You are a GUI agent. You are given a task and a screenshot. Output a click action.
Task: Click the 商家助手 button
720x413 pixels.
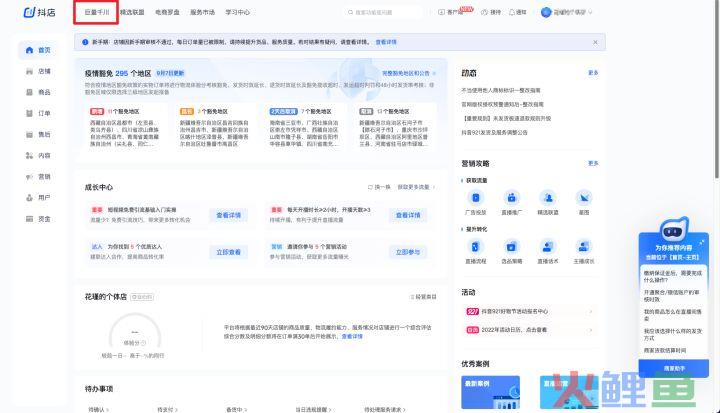674,368
